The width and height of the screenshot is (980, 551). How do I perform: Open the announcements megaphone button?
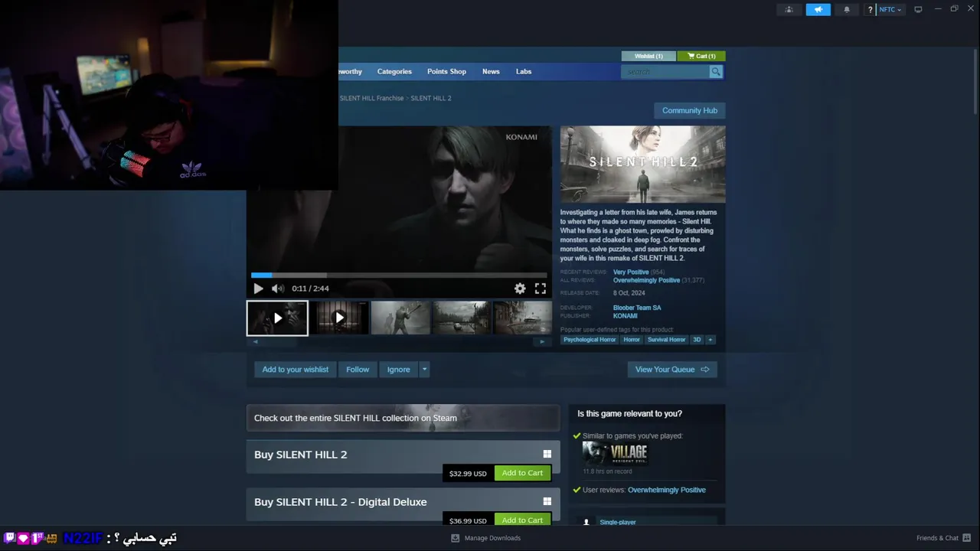[x=818, y=9]
